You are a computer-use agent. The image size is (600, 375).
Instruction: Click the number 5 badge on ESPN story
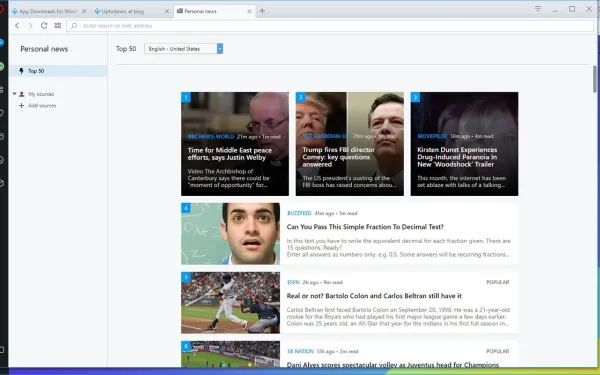186,277
